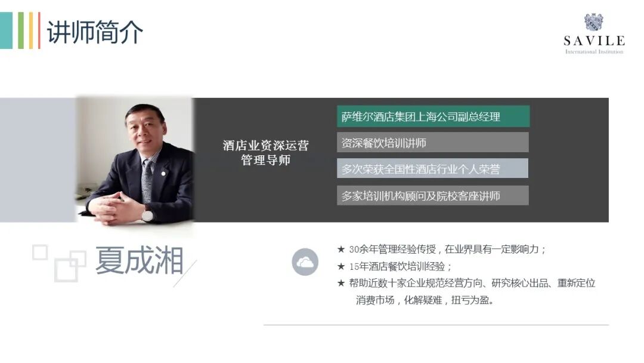Click the name text 夏成湘
Screen dimensions: 644x363
(x=139, y=261)
